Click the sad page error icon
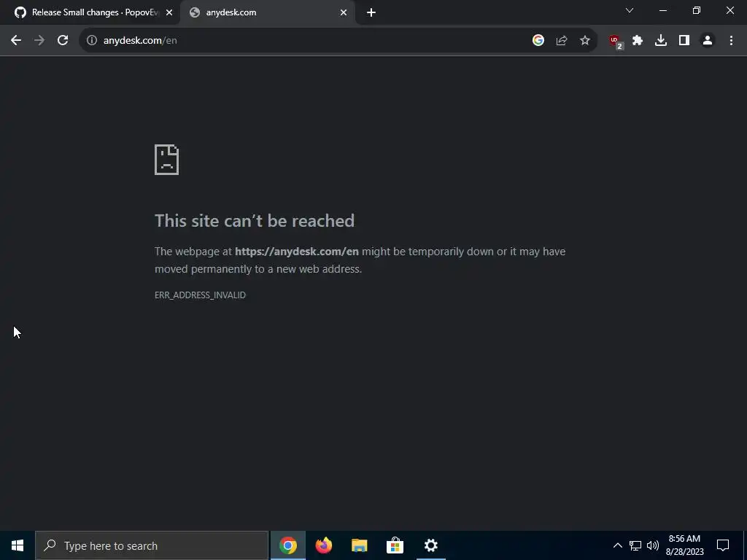The height and width of the screenshot is (560, 747). pos(167,160)
